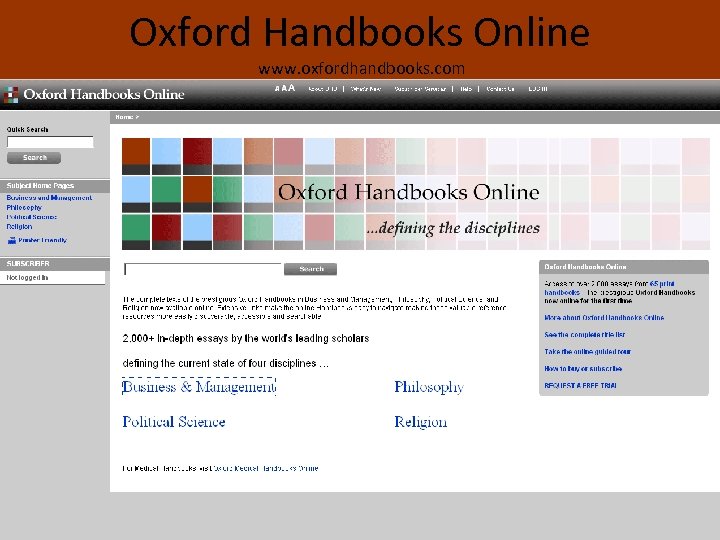This screenshot has height=540, width=720.
Task: Open More about Oxford Handbooks Online
Action: pos(604,317)
